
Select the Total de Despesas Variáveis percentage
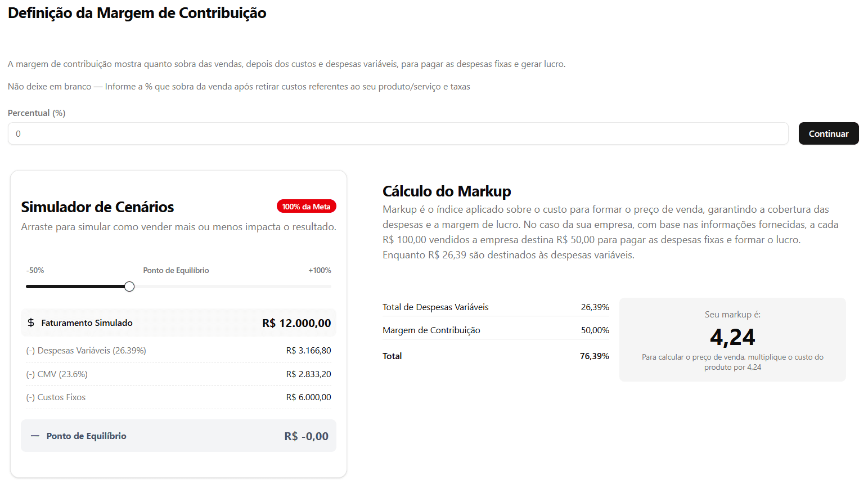coord(595,307)
